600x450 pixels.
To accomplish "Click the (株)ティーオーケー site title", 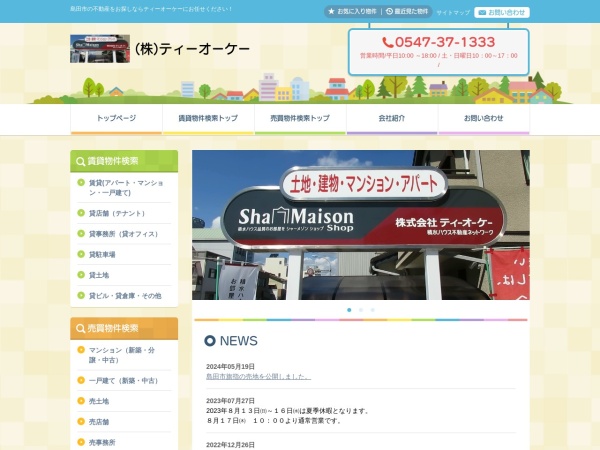I will tap(192, 49).
